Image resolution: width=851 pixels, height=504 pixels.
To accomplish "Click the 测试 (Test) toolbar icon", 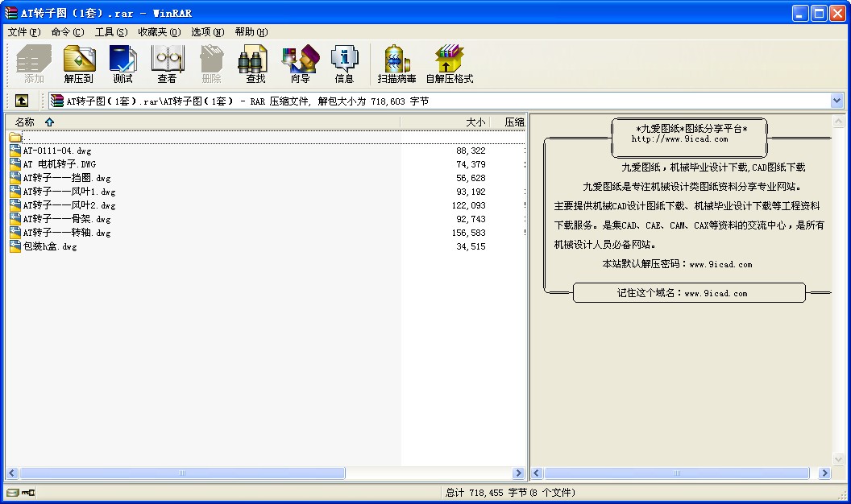I will (x=122, y=64).
